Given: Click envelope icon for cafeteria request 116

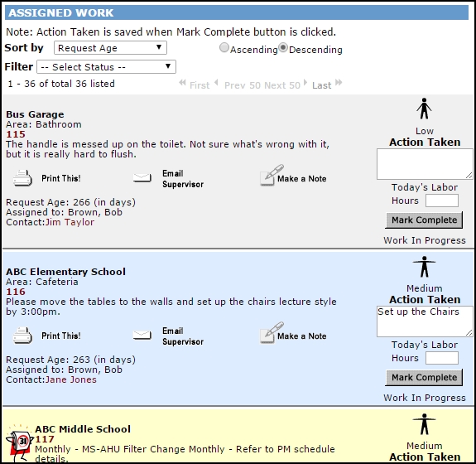Looking at the screenshot, I should 142,335.
